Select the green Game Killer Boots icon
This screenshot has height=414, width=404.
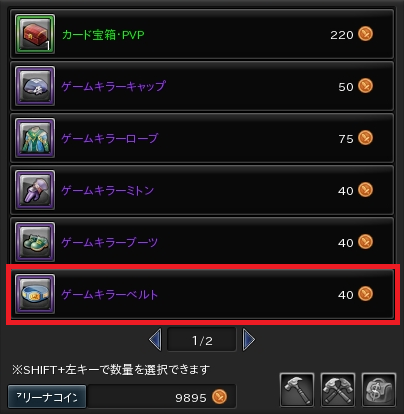point(35,242)
